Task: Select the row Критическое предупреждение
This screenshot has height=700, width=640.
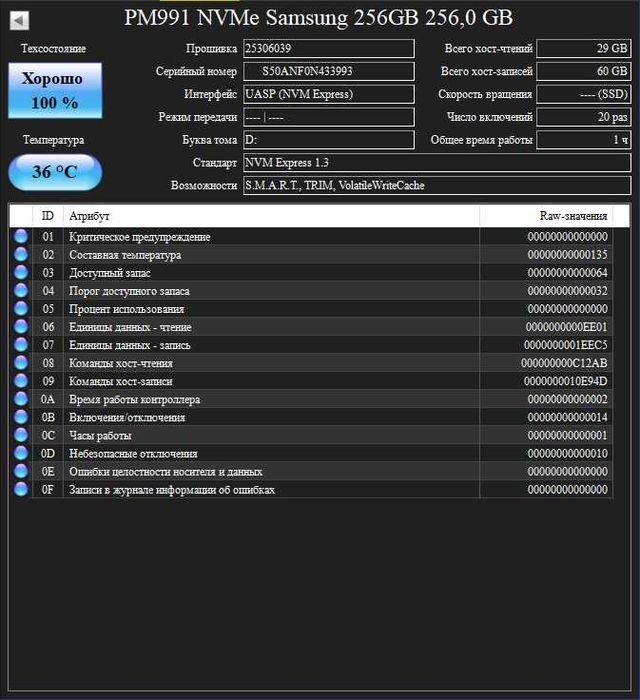Action: 311,236
